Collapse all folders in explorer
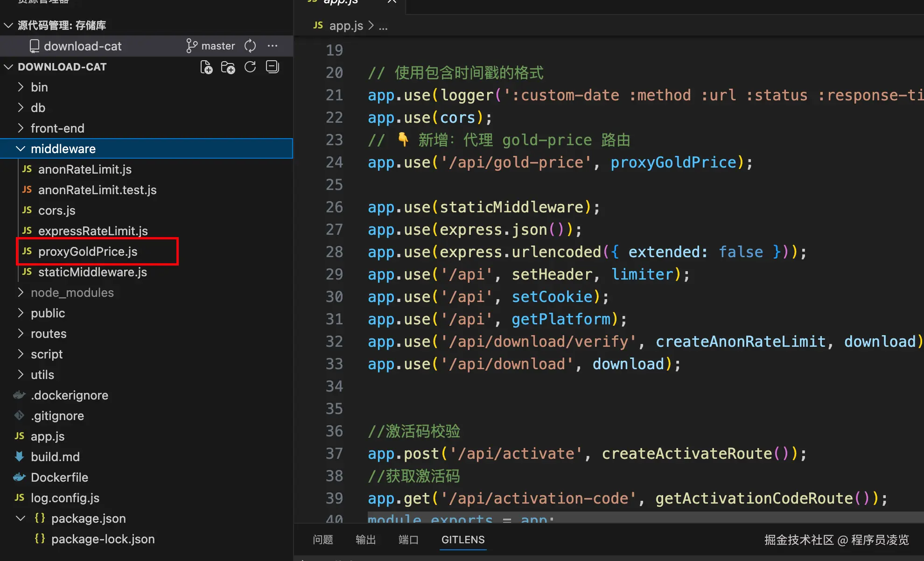This screenshot has width=924, height=561. (x=273, y=67)
